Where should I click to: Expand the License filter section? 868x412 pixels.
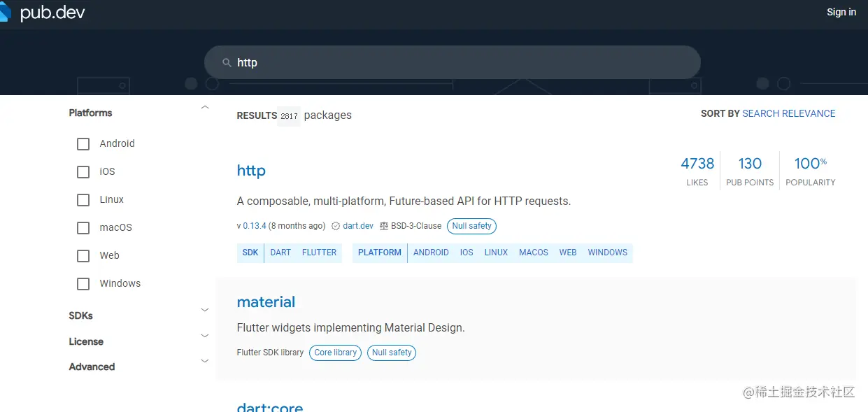[205, 336]
